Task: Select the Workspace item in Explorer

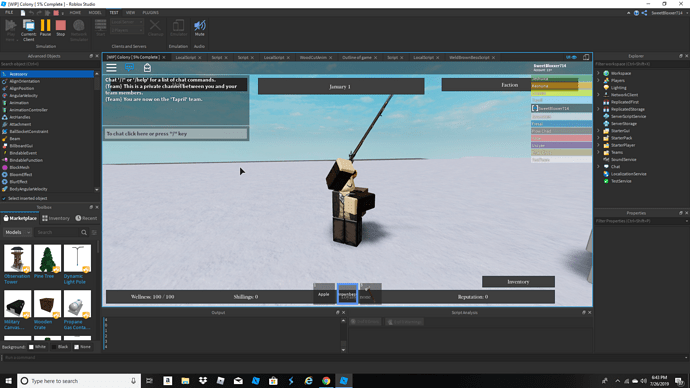Action: point(620,73)
